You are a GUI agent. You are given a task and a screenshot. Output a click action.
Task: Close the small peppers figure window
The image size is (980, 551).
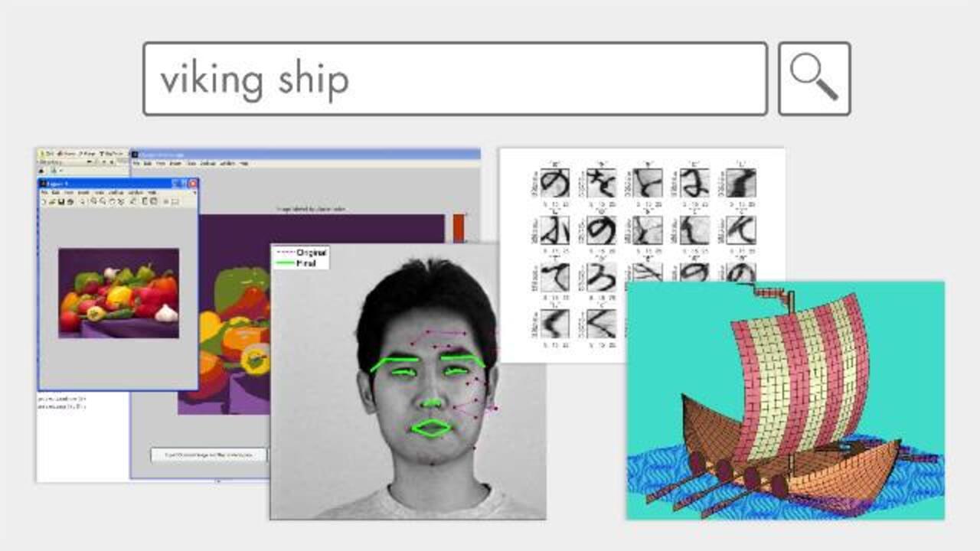coord(192,184)
